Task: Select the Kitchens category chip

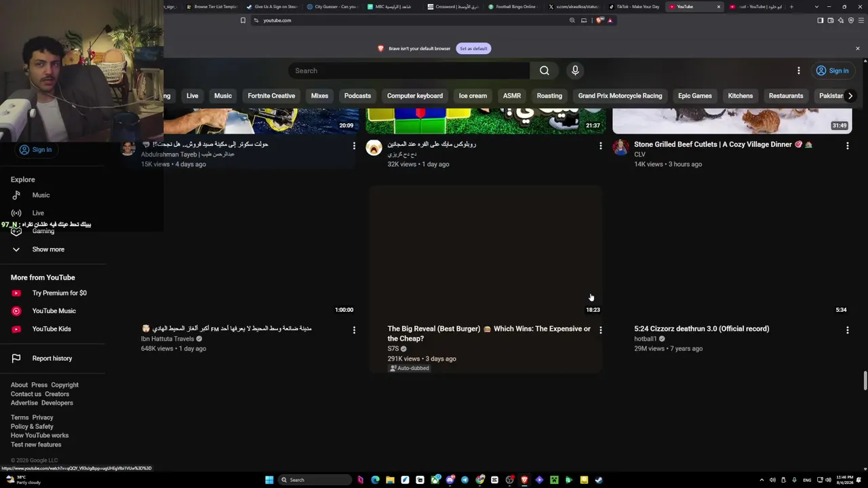Action: [x=741, y=96]
